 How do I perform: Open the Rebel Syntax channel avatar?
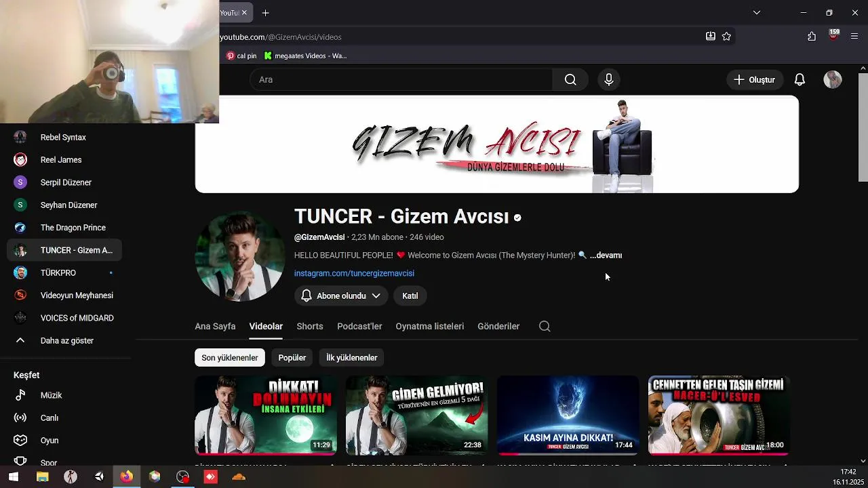[20, 137]
